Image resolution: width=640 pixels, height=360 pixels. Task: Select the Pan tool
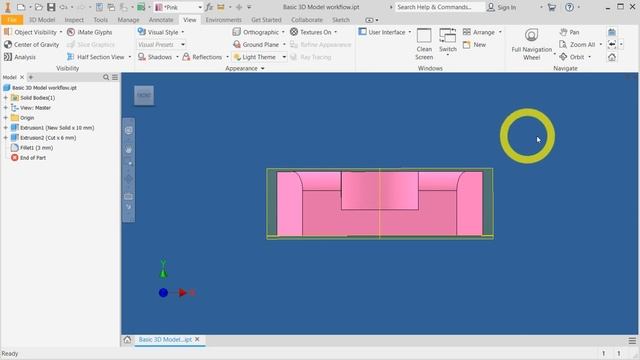569,32
